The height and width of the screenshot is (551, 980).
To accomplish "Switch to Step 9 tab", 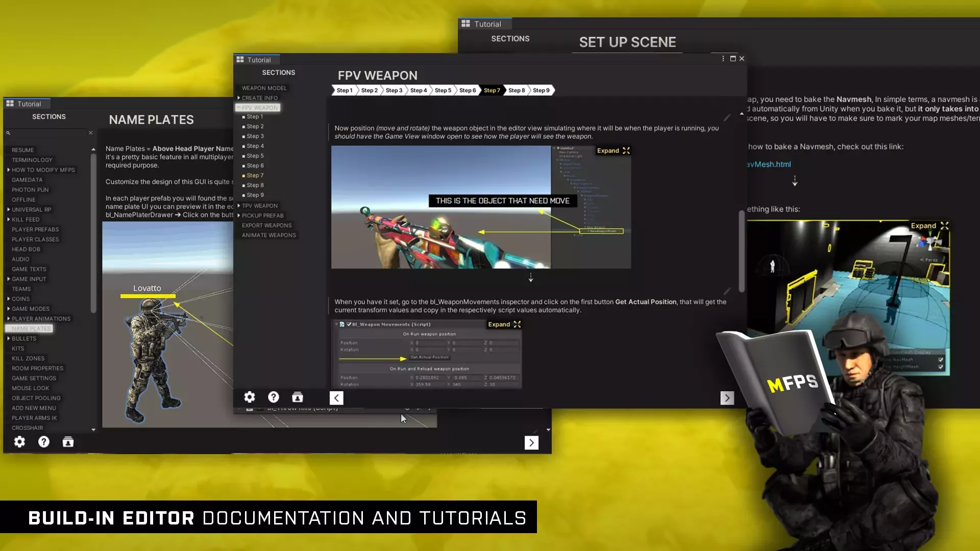I will [x=541, y=90].
